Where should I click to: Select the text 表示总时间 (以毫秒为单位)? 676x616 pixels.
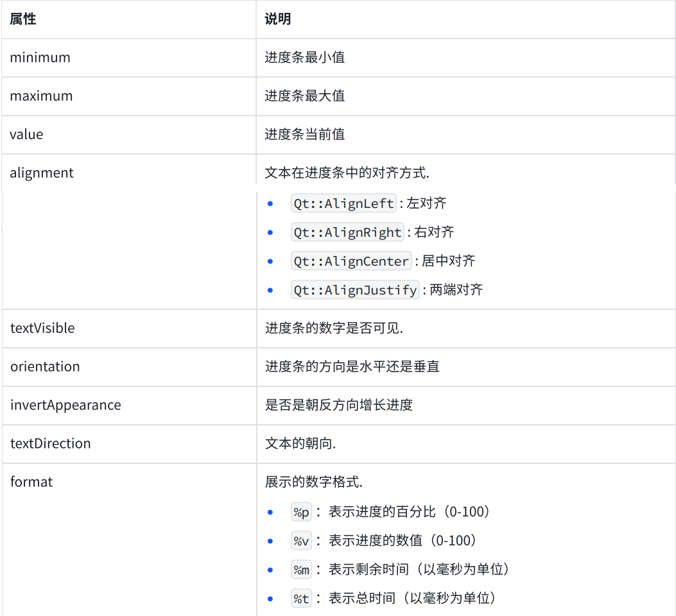(412, 598)
